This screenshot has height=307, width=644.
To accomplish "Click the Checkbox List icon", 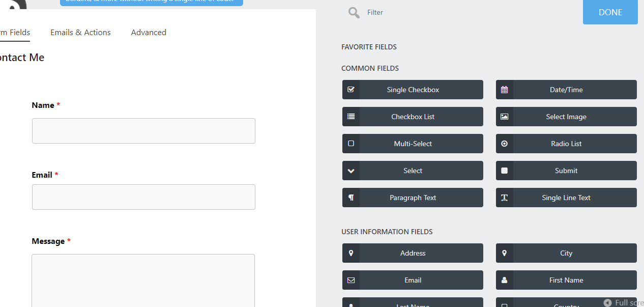I will (x=350, y=117).
